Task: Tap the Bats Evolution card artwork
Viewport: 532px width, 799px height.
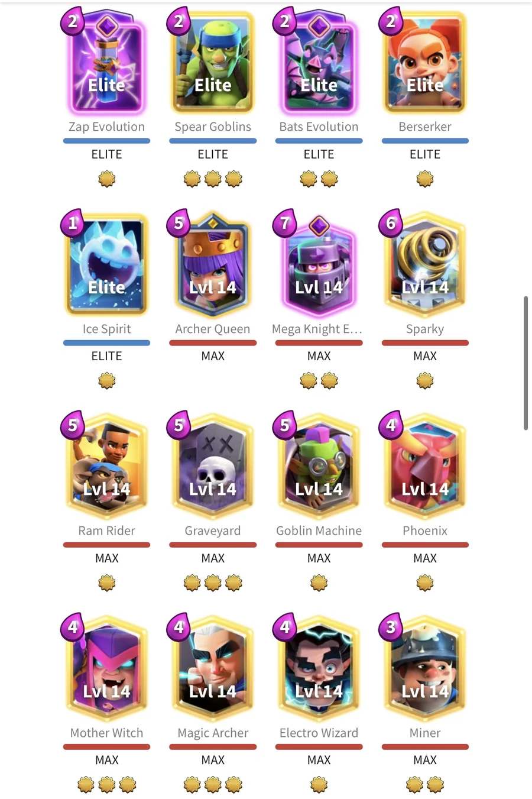Action: tap(319, 65)
